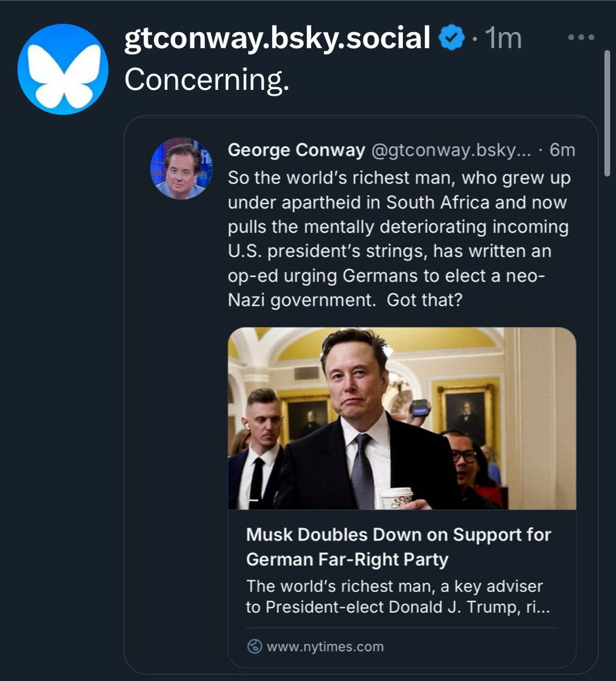Open George Conway's circular avatar photo
Image resolution: width=616 pixels, height=681 pixels.
[181, 168]
